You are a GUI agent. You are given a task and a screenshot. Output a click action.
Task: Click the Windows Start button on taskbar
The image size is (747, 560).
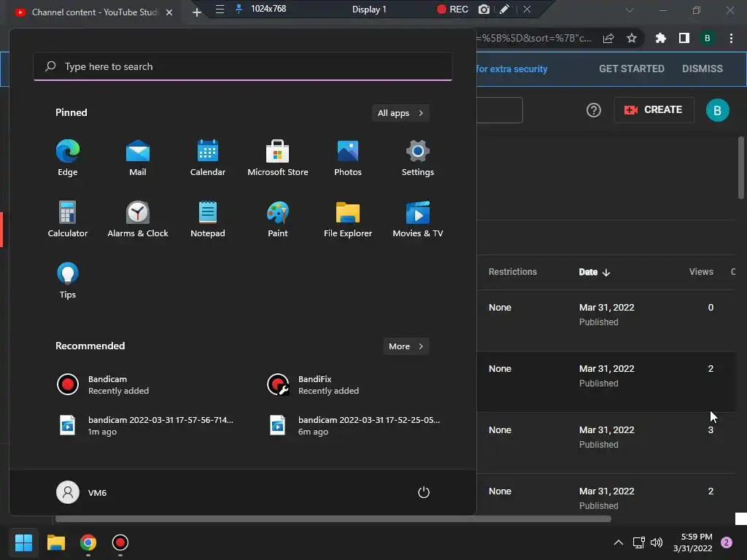[23, 542]
